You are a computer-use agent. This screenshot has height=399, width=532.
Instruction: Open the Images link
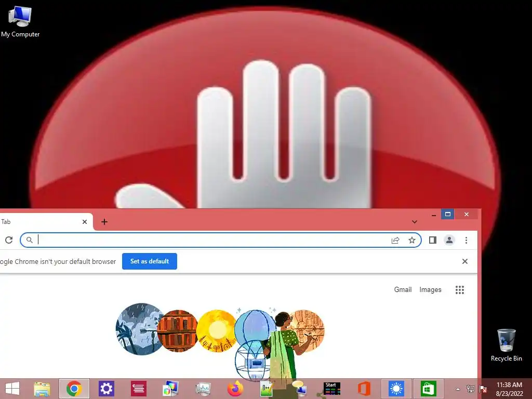[x=430, y=290]
